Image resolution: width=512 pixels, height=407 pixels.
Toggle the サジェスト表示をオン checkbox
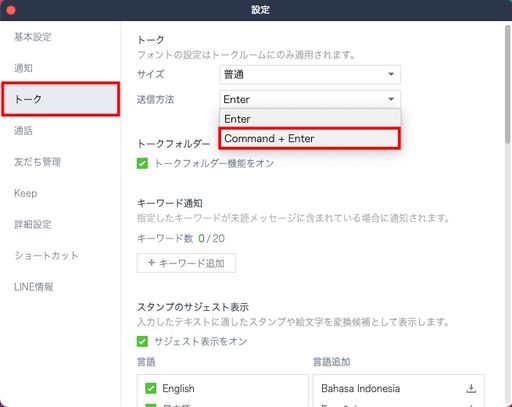tap(142, 341)
